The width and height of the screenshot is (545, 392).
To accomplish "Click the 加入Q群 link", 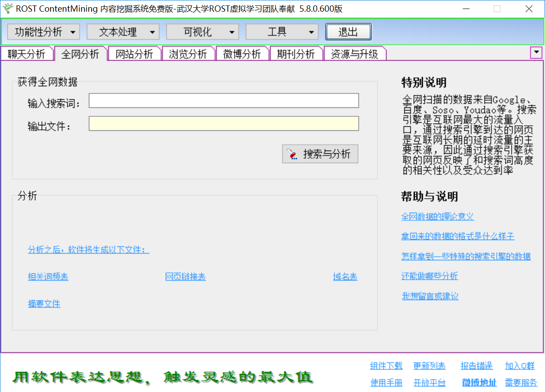I will (x=520, y=366).
